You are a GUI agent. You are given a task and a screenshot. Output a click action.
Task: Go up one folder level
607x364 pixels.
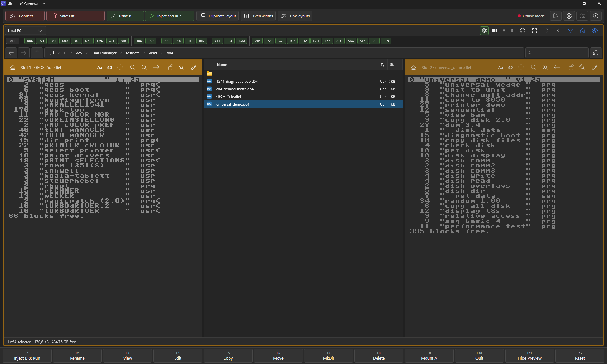(37, 53)
